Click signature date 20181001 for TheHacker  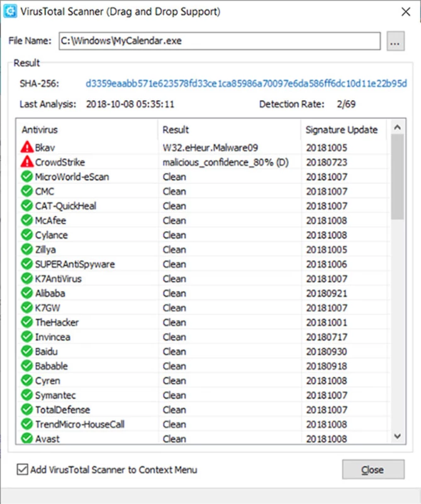point(327,322)
